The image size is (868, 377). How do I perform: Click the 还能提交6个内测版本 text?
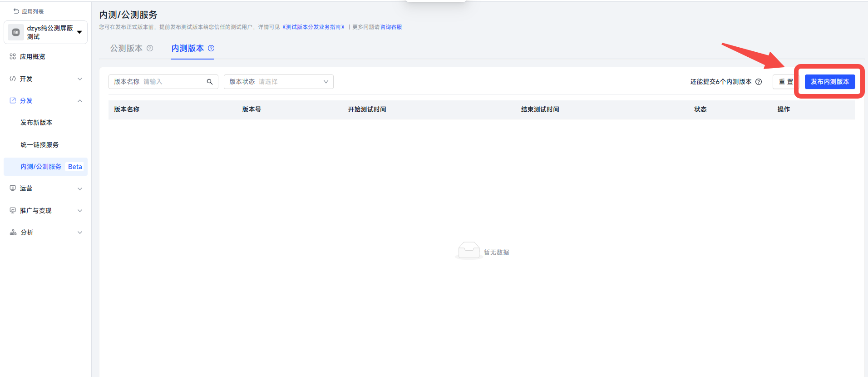click(x=721, y=82)
